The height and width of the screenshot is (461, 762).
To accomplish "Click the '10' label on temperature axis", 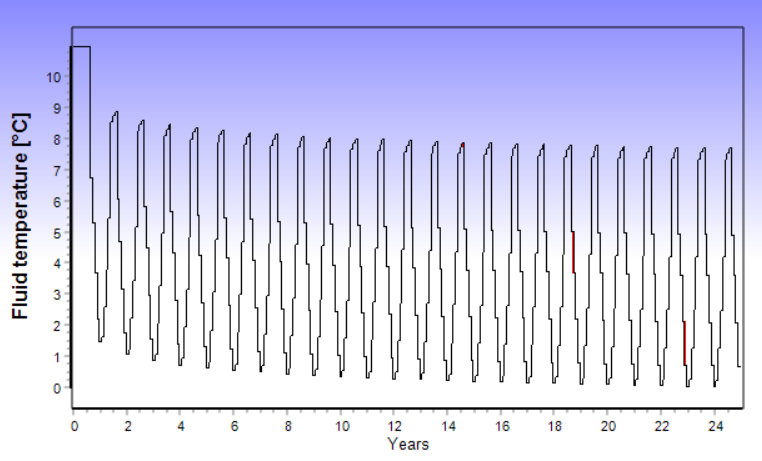I will (x=53, y=77).
